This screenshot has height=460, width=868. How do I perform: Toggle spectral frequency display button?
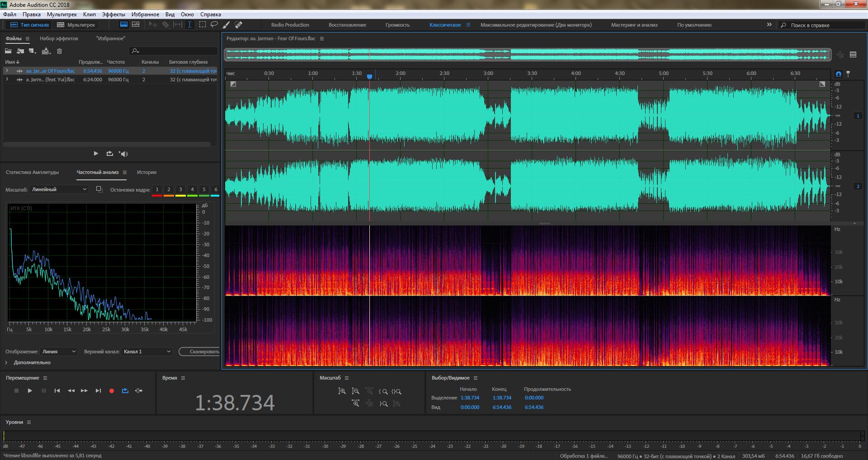pyautogui.click(x=123, y=25)
